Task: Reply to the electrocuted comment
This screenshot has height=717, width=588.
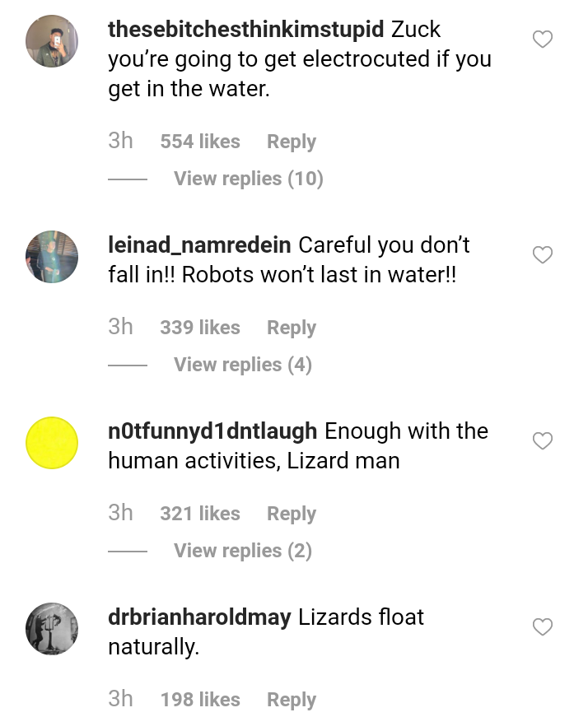Action: (291, 142)
